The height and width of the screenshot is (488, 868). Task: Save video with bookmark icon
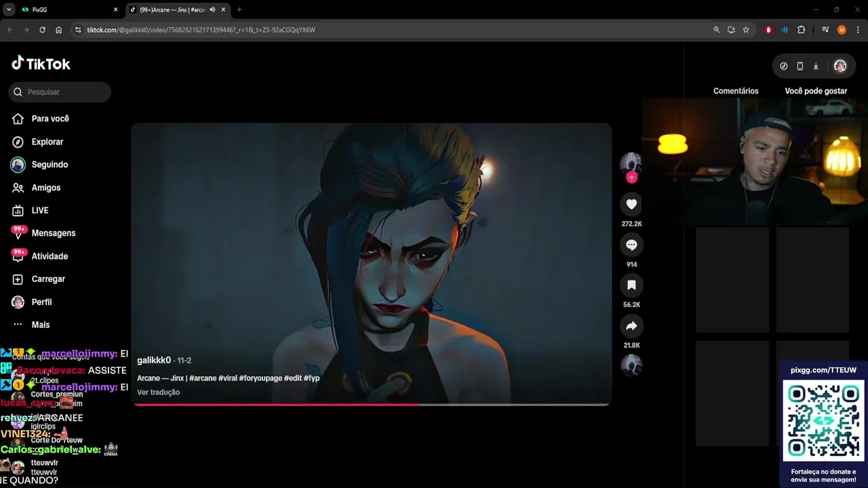pos(631,285)
